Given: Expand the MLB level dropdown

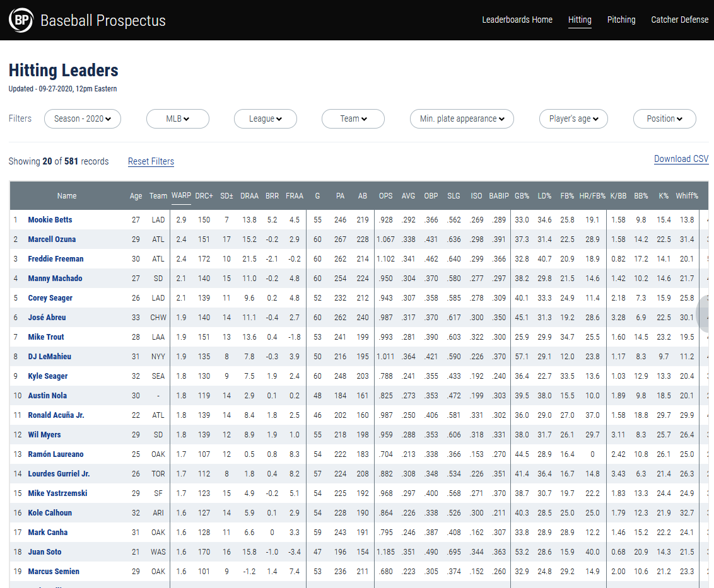Looking at the screenshot, I should pyautogui.click(x=178, y=118).
